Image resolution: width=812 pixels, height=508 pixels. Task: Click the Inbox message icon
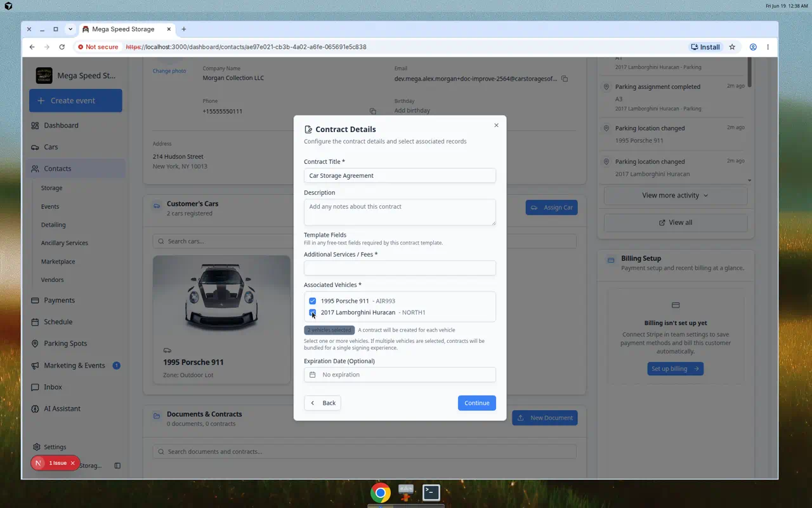(x=35, y=387)
